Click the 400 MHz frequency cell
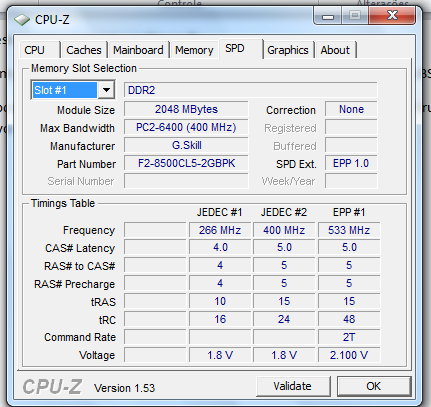 284,230
